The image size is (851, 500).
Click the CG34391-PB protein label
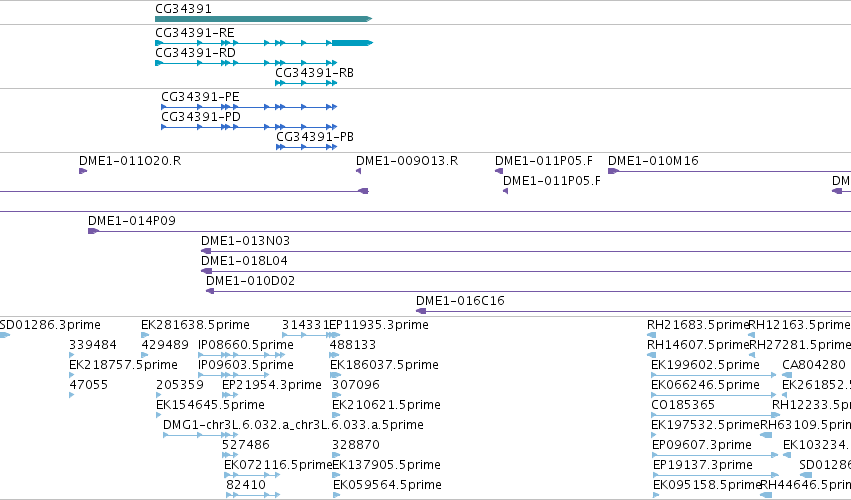(315, 137)
